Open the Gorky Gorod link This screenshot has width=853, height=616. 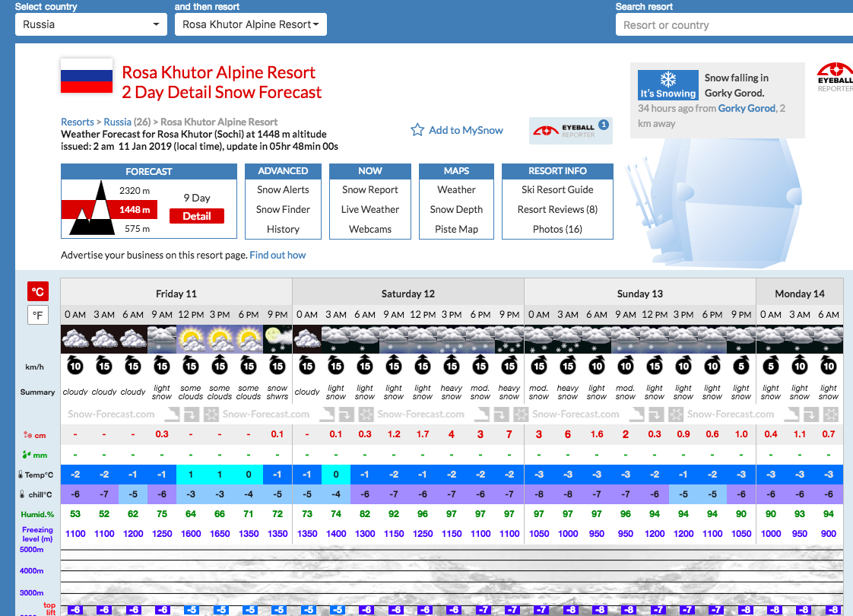coord(747,108)
